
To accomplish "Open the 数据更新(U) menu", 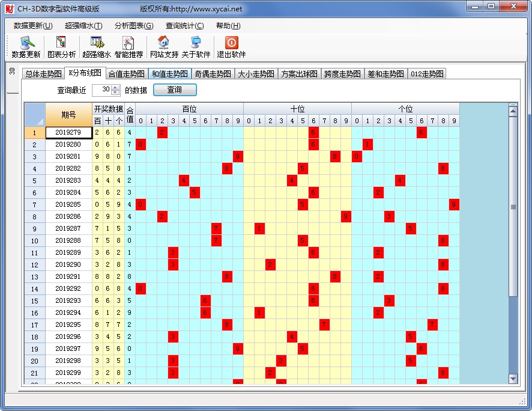I will click(x=33, y=26).
